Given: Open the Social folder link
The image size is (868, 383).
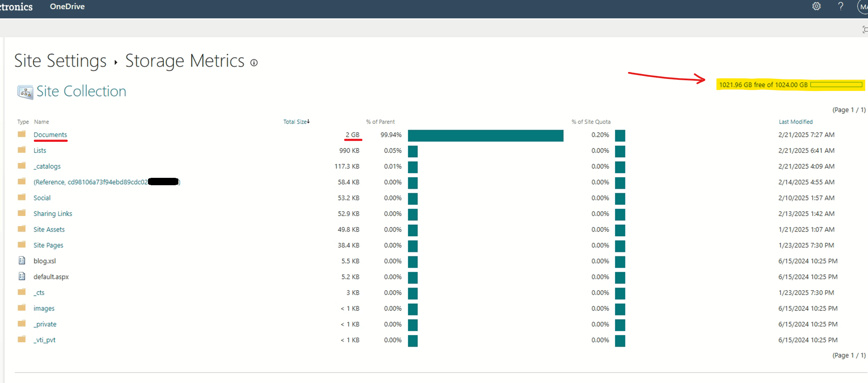Looking at the screenshot, I should click(42, 198).
